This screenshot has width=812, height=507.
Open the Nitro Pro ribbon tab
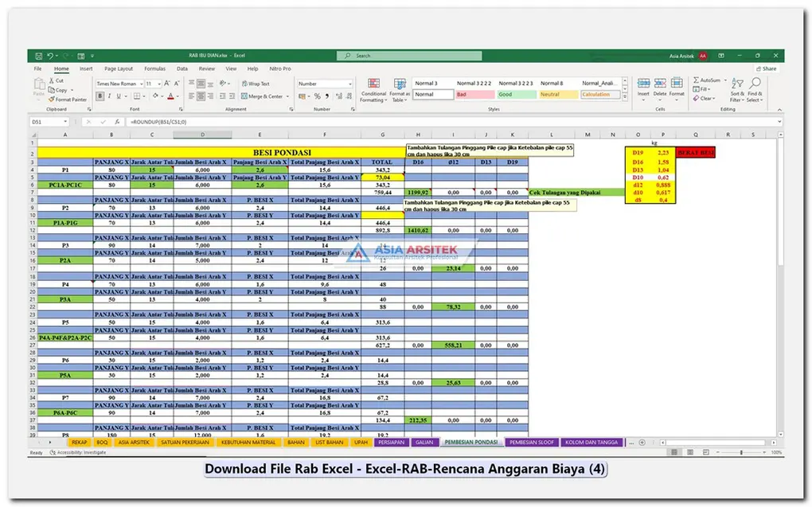click(280, 69)
